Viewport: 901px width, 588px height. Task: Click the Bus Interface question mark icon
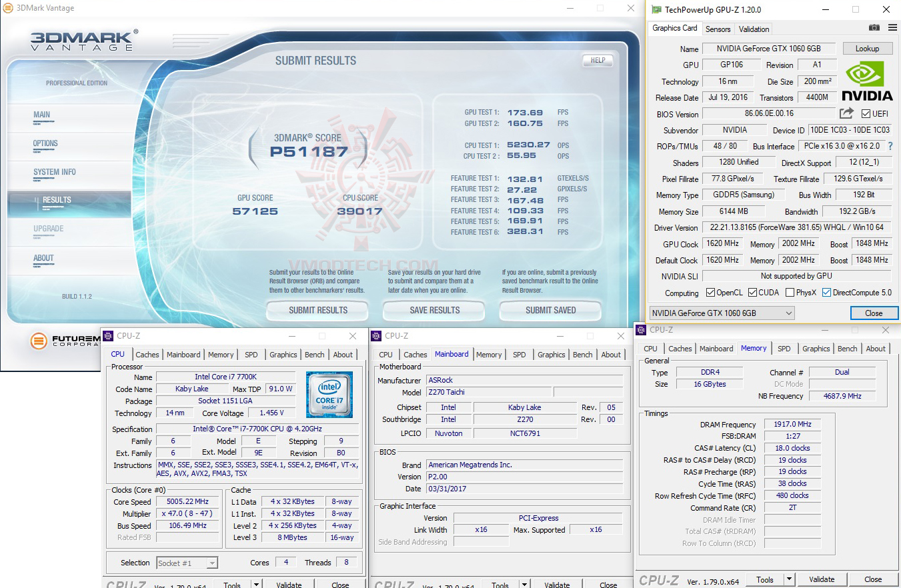click(x=889, y=146)
